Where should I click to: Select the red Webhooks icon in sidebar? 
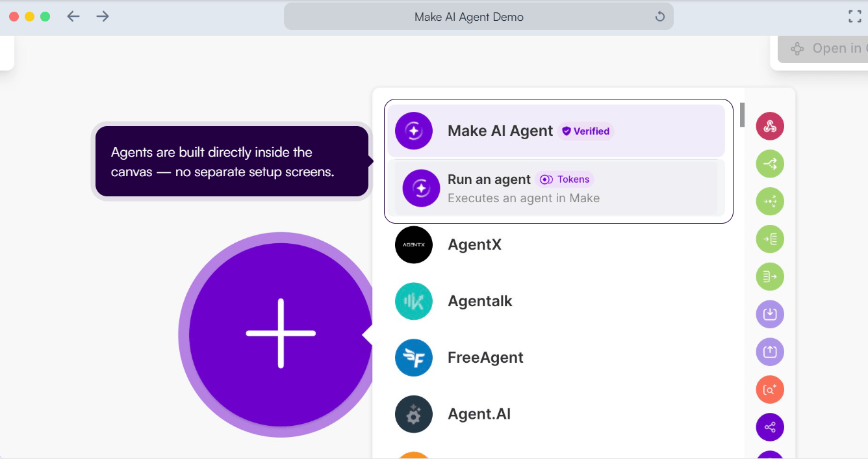point(770,126)
